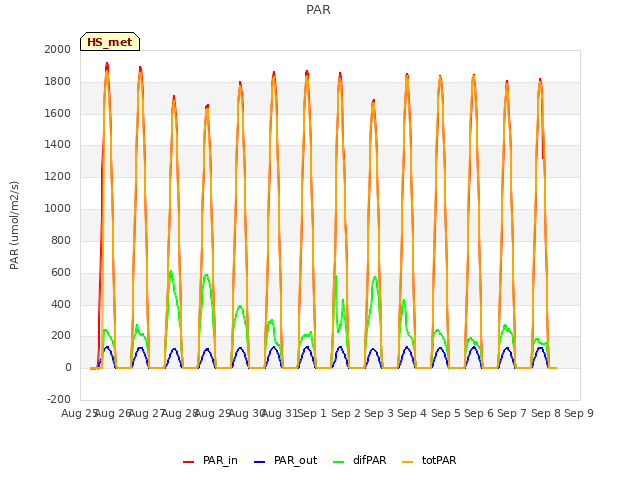Click the difPAR peak near 600 on Aug 28
Viewport: 640px width, 480px height.
pyautogui.click(x=171, y=272)
